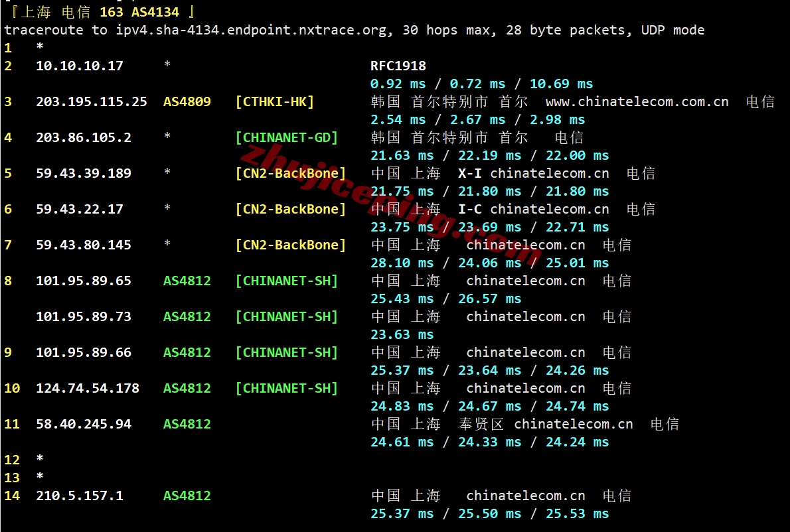Select IP address 101.95.89.65
The width and height of the screenshot is (790, 532).
84,281
